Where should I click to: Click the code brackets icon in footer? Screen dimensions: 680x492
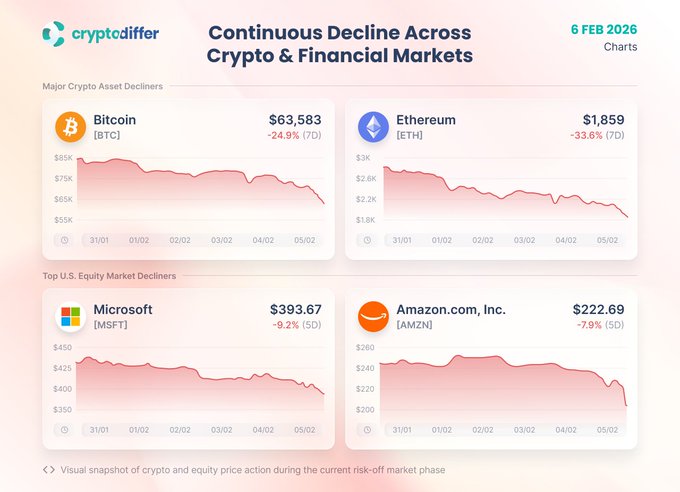[x=49, y=469]
